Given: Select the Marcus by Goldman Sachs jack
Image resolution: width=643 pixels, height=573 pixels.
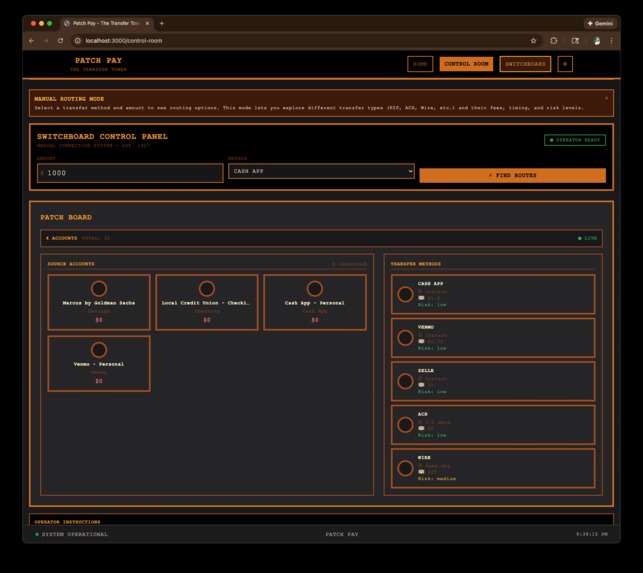Looking at the screenshot, I should pos(99,289).
